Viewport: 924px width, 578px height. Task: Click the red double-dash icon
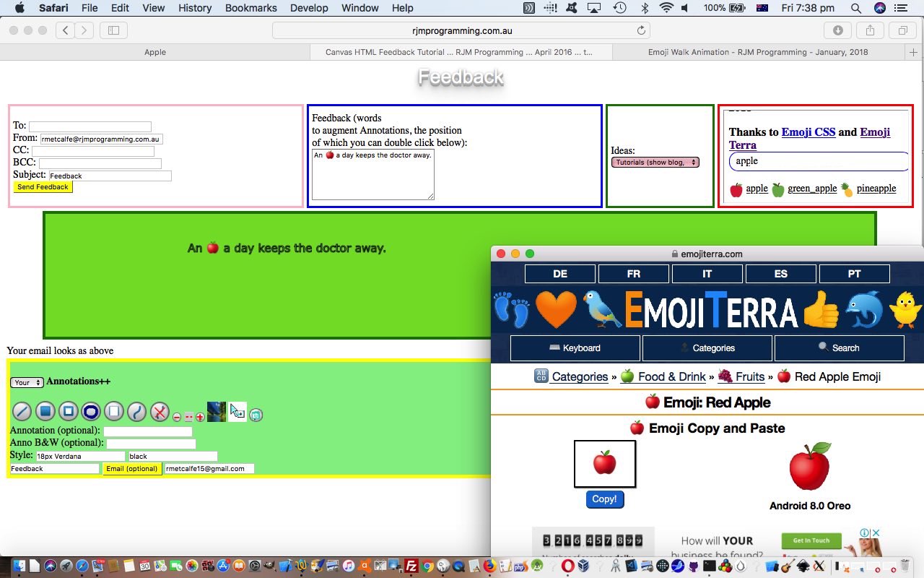pos(188,417)
